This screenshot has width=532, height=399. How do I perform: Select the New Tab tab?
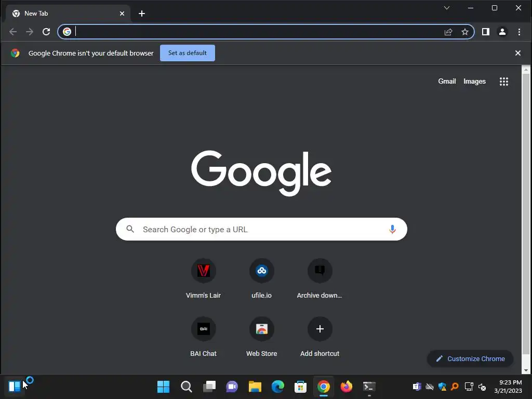(69, 14)
